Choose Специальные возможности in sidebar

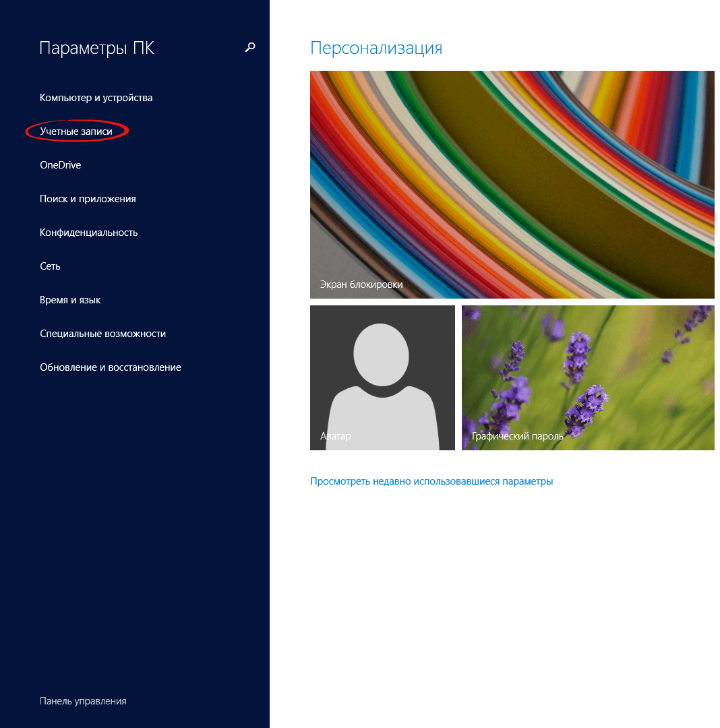coord(102,334)
